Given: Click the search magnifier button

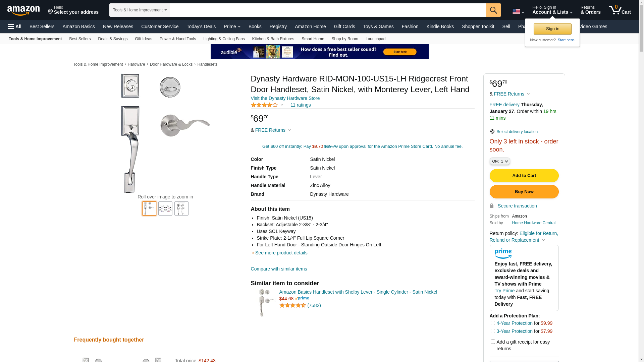Looking at the screenshot, I should [x=493, y=10].
